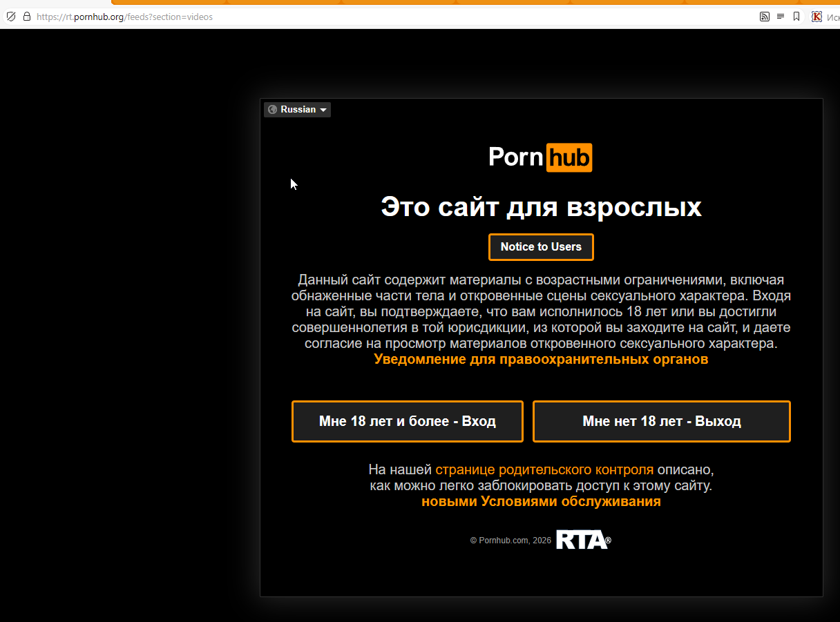Open 'новыми Условиями обслуживания' link
The image size is (840, 622).
click(x=541, y=501)
